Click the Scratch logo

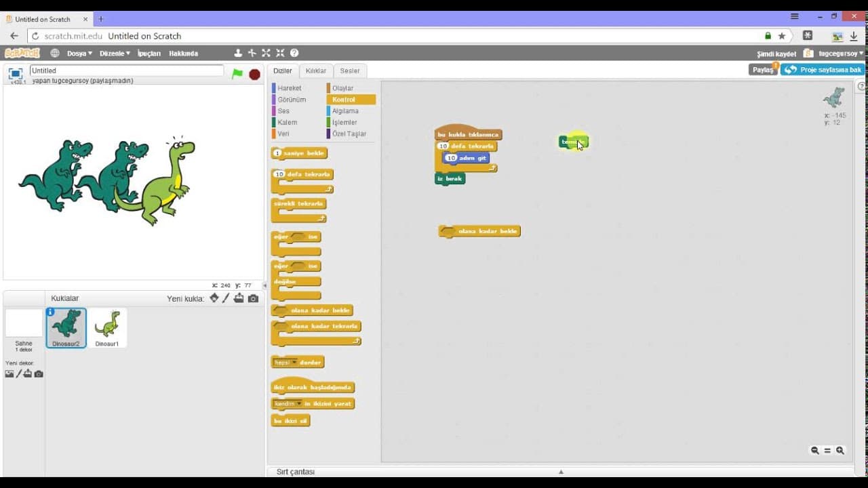point(22,53)
